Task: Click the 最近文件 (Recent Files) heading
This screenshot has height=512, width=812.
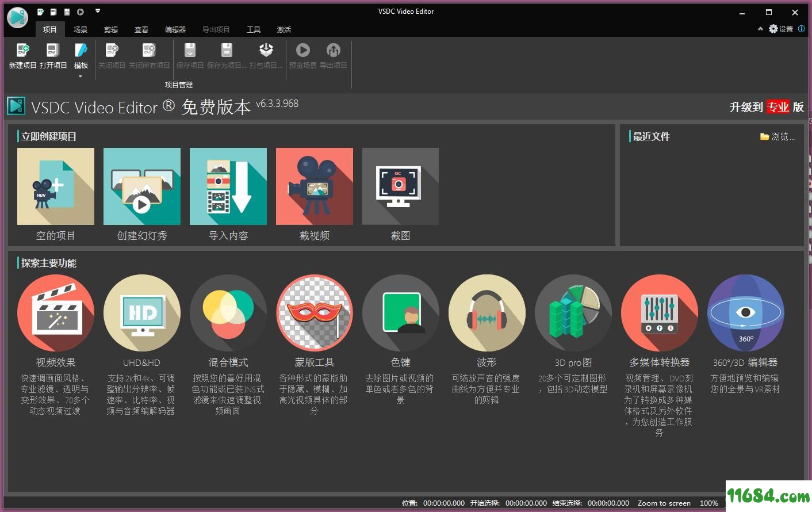Action: pyautogui.click(x=652, y=136)
